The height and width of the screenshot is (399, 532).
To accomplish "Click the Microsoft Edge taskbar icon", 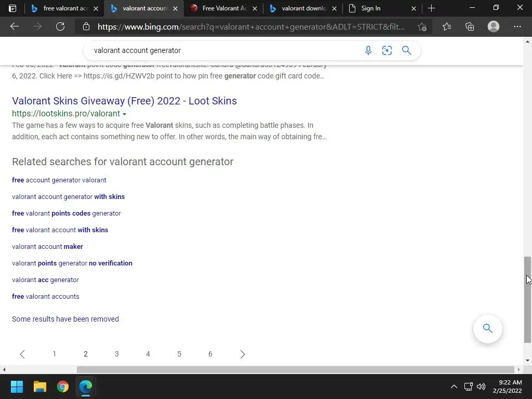I will (x=86, y=387).
